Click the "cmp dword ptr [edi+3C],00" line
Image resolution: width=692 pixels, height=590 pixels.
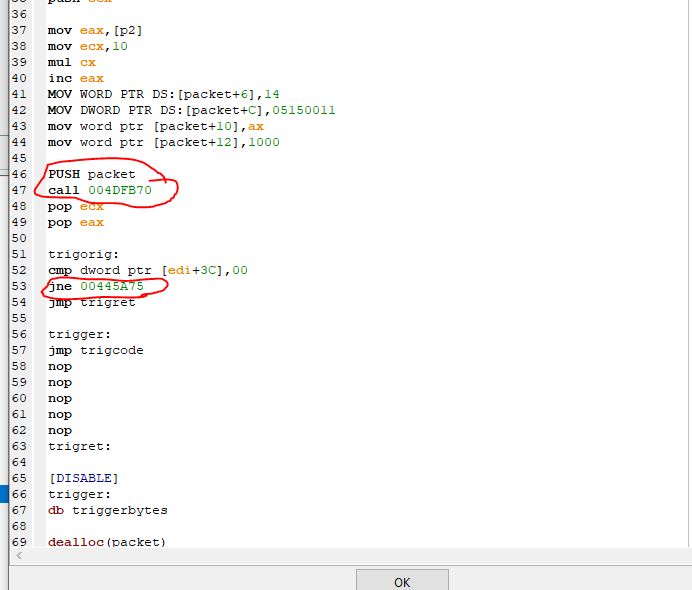click(x=147, y=270)
